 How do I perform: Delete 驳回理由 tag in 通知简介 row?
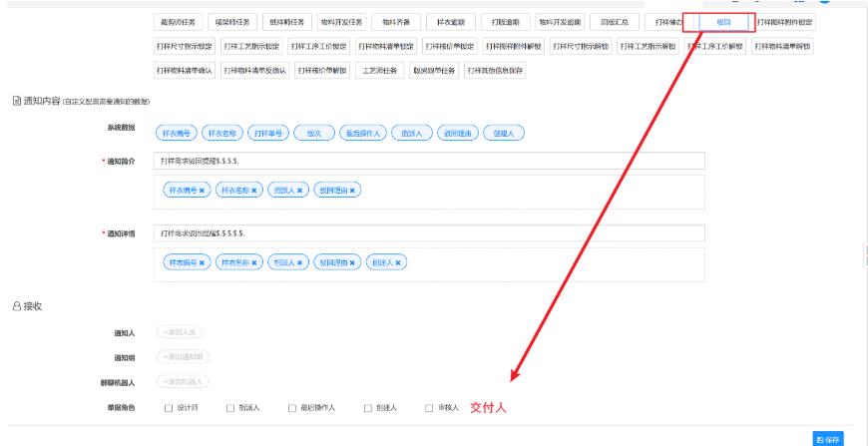(x=352, y=190)
